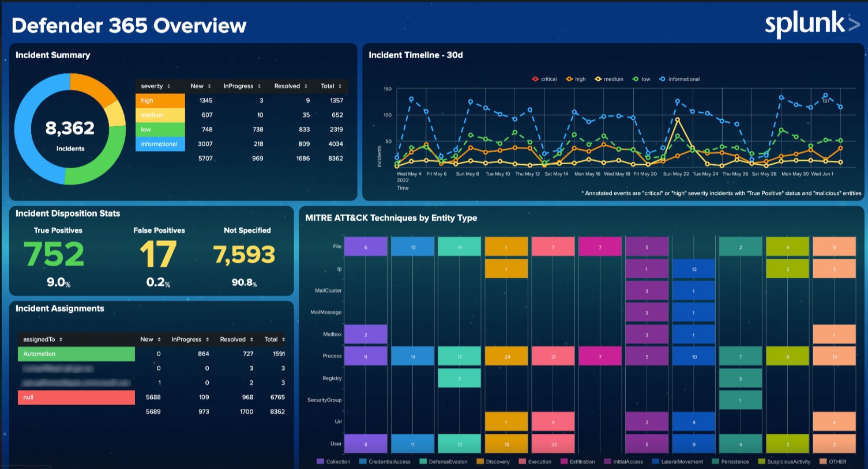Select the Resolved header in Incident Assignments
This screenshot has height=469, width=868.
coord(236,339)
